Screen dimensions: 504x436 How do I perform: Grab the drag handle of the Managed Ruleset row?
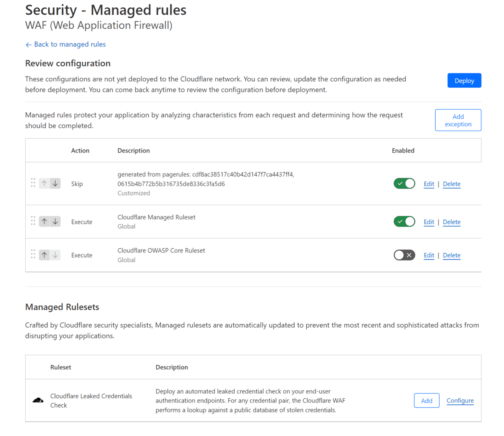(33, 221)
